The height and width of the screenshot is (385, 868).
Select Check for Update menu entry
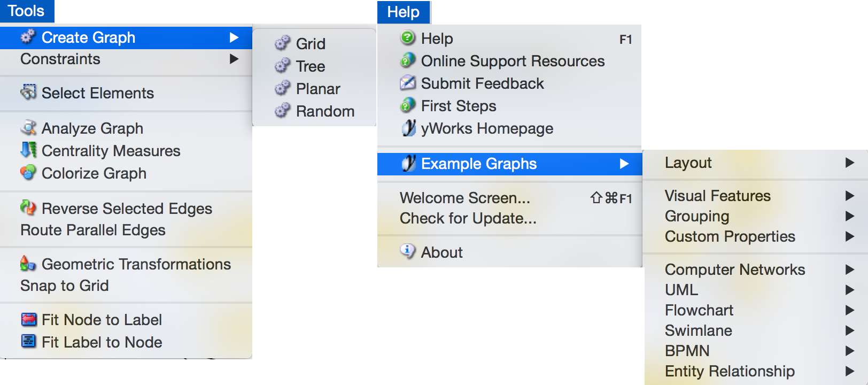click(x=468, y=218)
